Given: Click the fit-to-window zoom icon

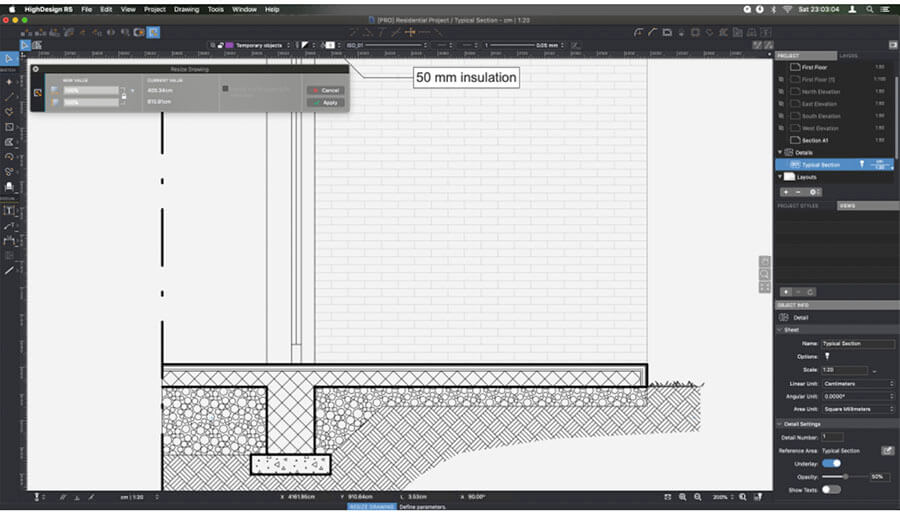Looking at the screenshot, I should [667, 496].
